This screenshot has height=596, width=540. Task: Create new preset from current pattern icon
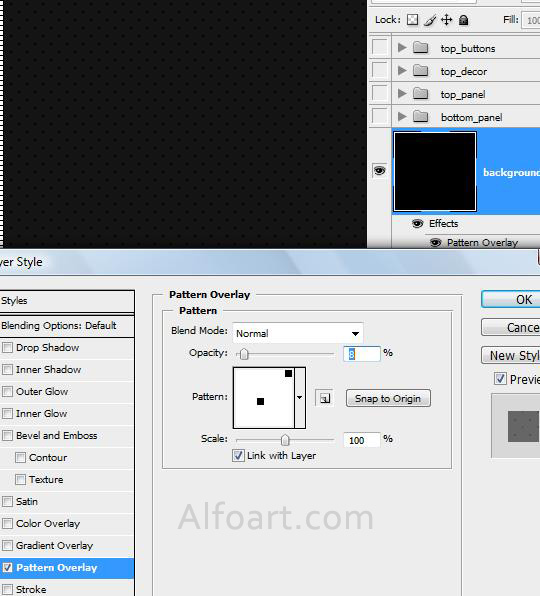[325, 398]
